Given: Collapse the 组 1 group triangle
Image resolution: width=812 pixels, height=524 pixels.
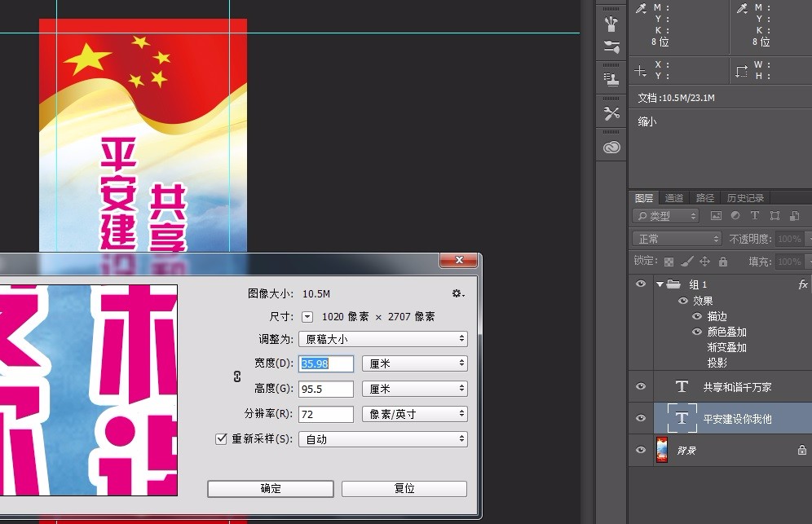Looking at the screenshot, I should (660, 284).
